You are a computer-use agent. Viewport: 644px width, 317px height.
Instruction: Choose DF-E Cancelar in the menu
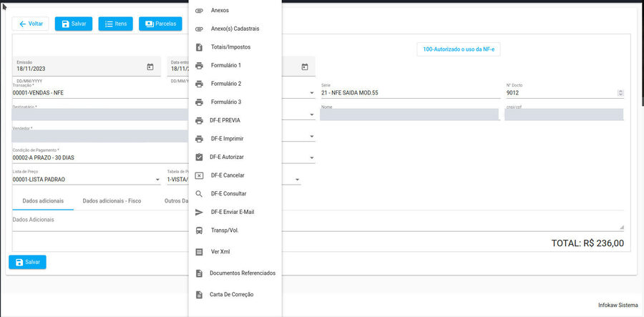235,176
